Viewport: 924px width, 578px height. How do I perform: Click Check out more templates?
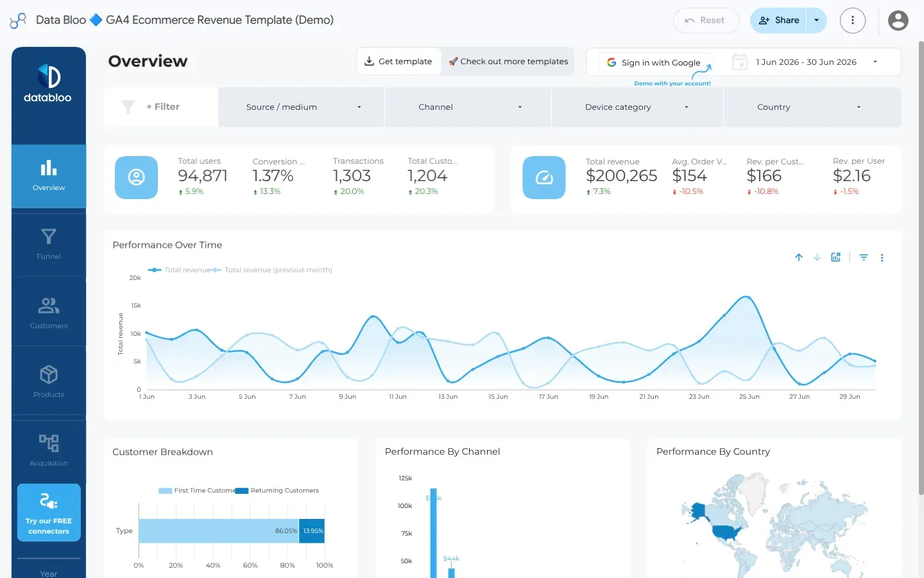coord(508,62)
